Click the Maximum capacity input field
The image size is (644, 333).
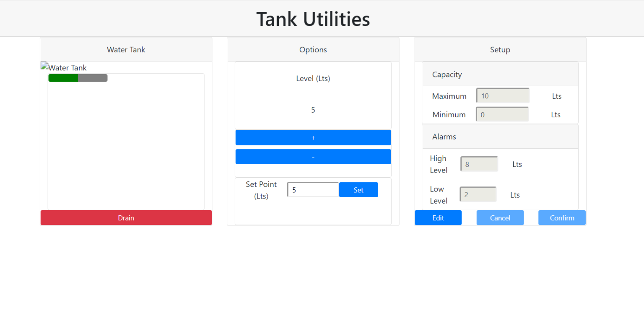point(503,96)
